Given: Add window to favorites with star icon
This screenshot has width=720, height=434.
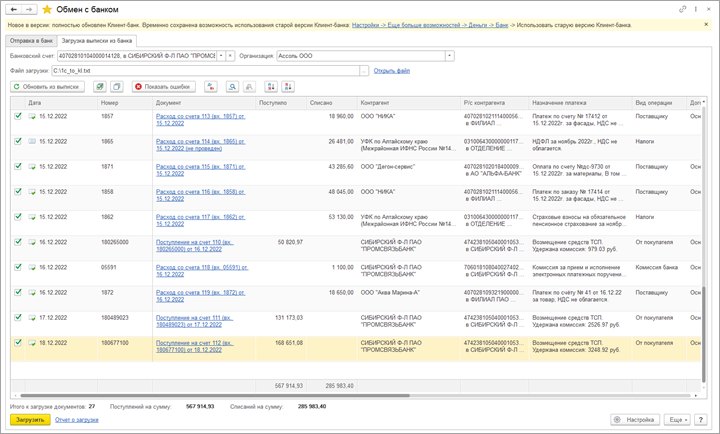Looking at the screenshot, I should click(47, 9).
